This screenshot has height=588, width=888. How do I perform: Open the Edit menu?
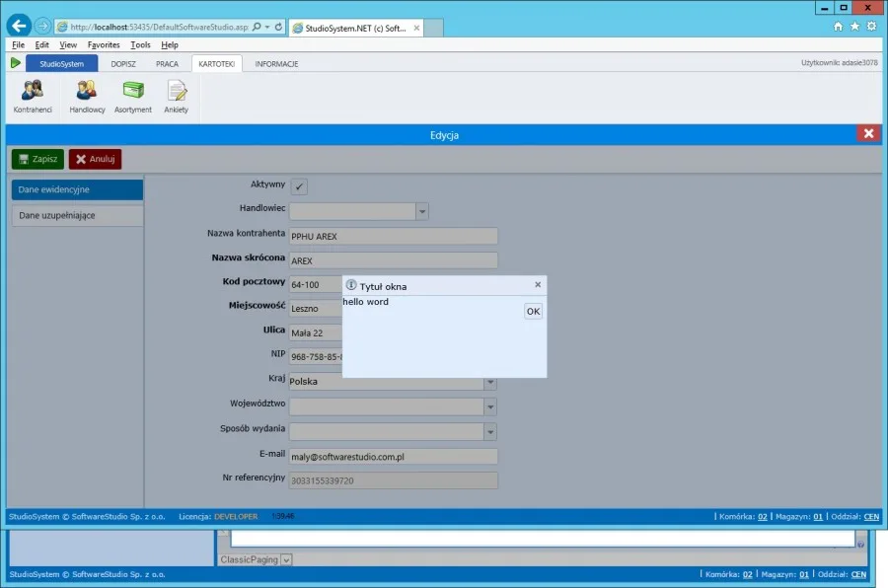(41, 44)
